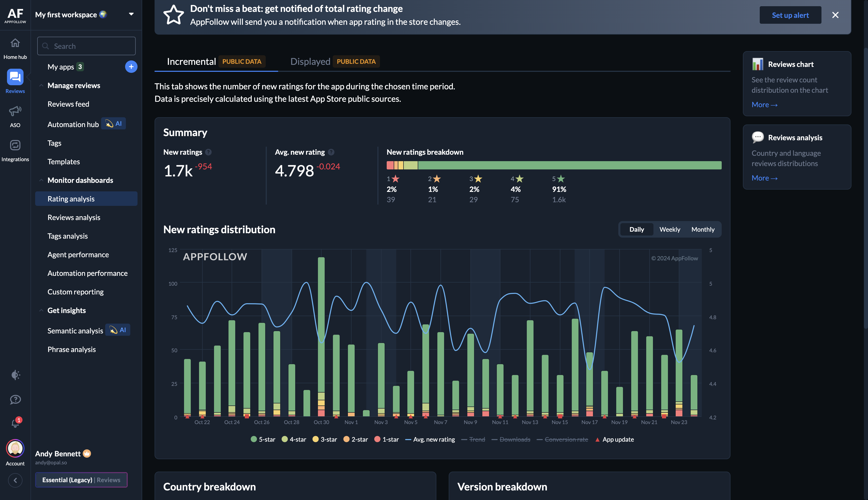Open the Home hub section
The image size is (868, 500).
pos(15,48)
